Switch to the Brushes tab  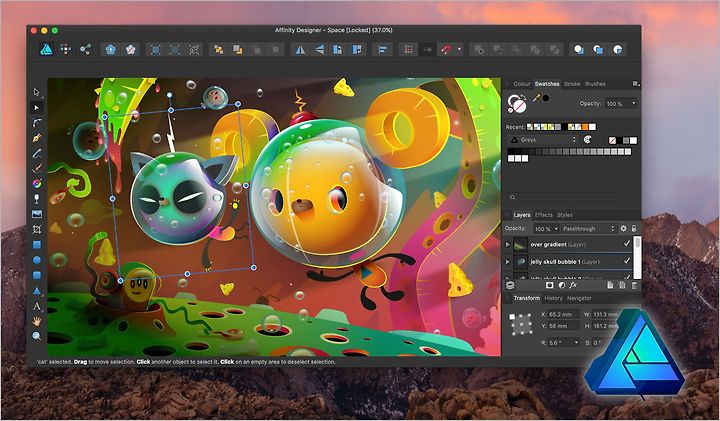[x=595, y=84]
